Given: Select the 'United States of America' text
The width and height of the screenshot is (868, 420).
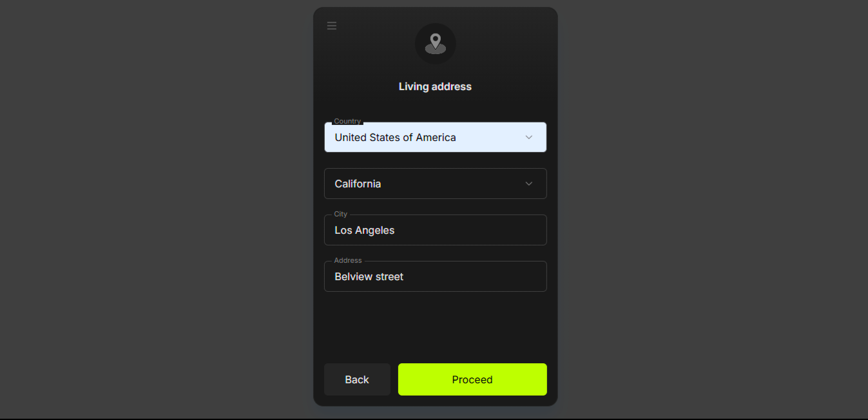Looking at the screenshot, I should tap(395, 137).
